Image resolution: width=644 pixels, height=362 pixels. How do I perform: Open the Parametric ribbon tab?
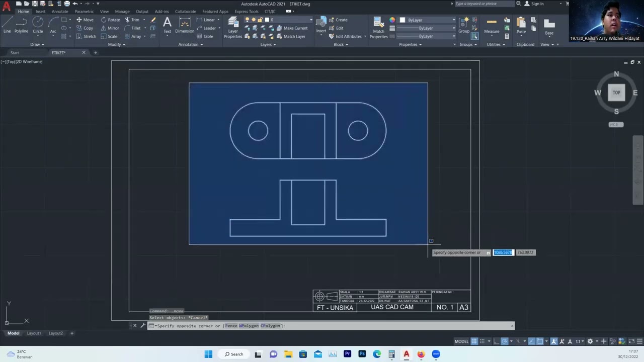(84, 11)
